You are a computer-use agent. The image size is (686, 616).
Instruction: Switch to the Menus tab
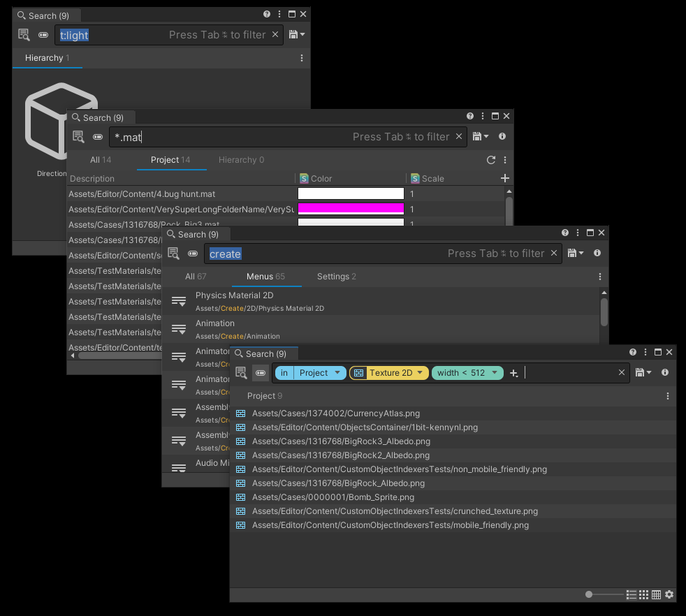[265, 277]
